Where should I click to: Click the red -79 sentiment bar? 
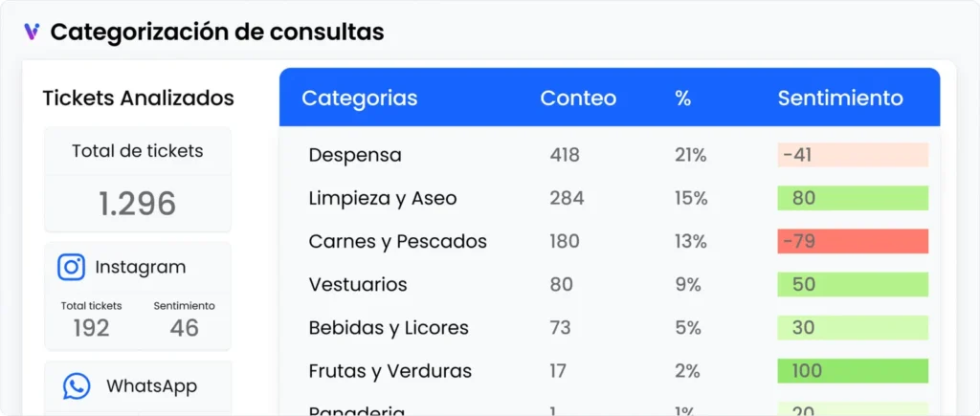pyautogui.click(x=852, y=241)
